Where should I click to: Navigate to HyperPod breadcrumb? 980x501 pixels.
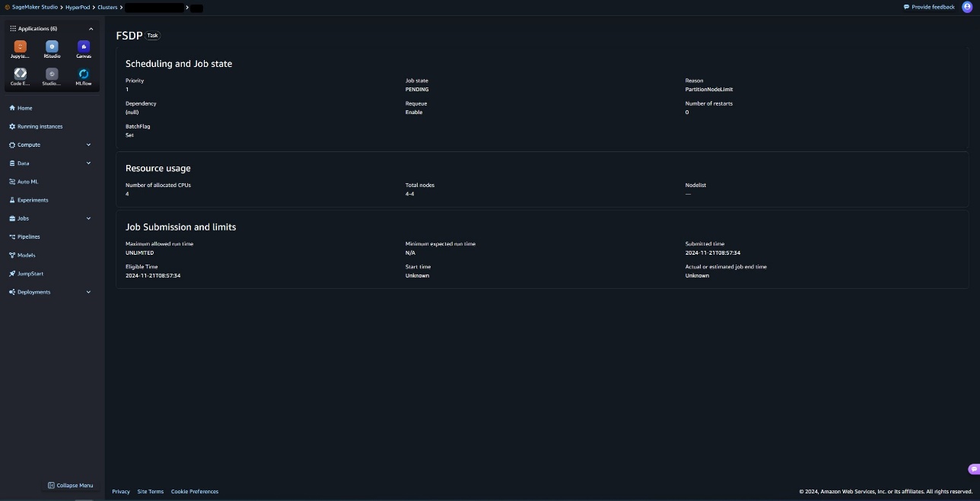pyautogui.click(x=78, y=8)
